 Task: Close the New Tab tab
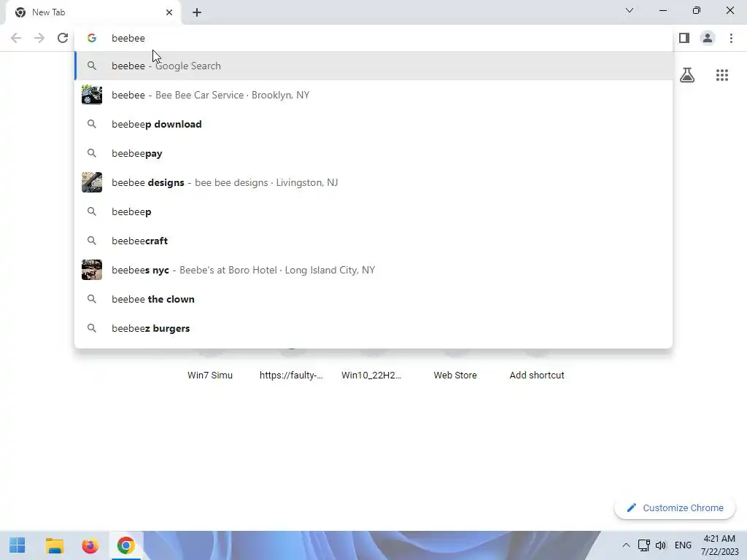click(169, 12)
